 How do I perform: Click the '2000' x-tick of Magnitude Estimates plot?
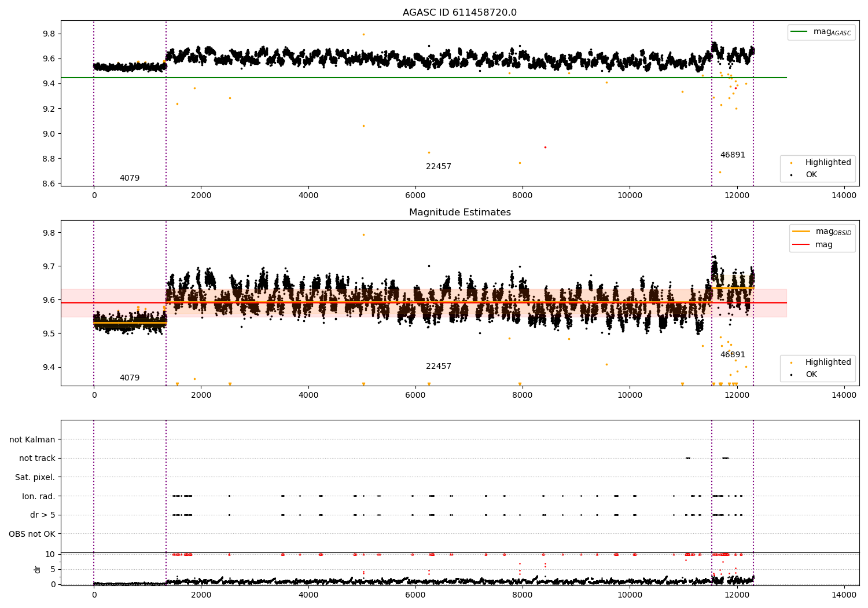click(201, 395)
